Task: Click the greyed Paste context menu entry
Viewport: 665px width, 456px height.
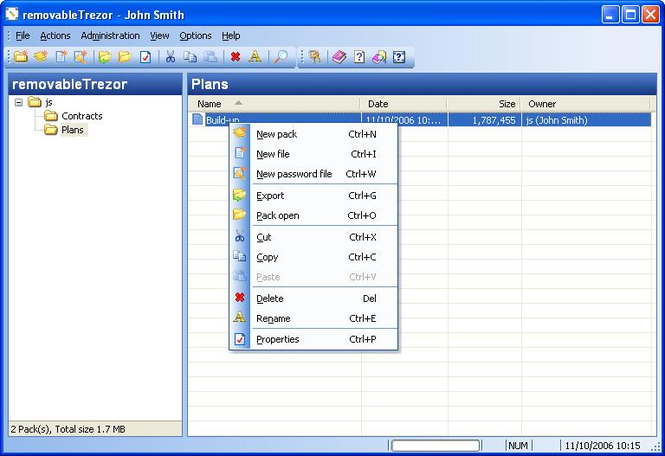Action: (313, 277)
